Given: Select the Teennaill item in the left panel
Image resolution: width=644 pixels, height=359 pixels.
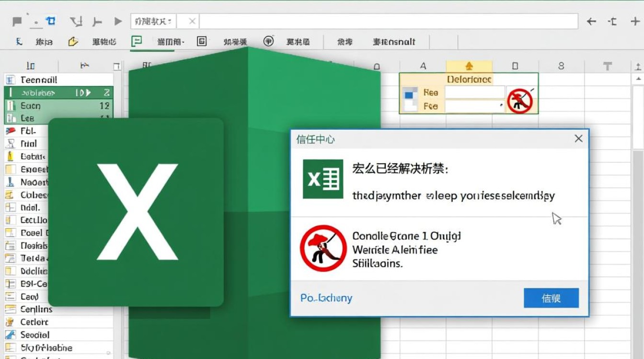Looking at the screenshot, I should coord(38,80).
